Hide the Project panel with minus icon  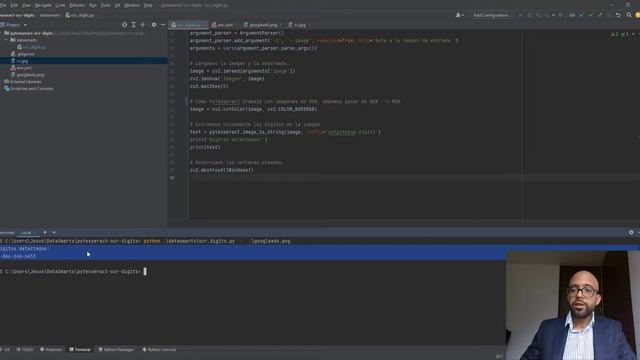pos(163,25)
